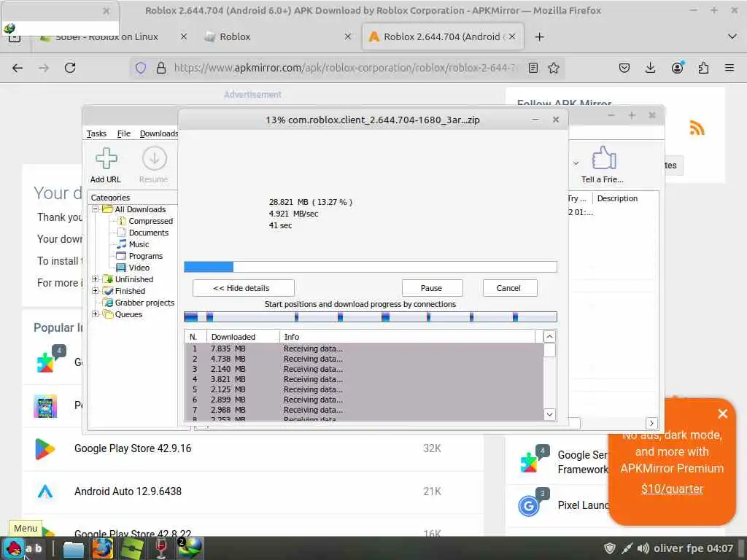This screenshot has width=747, height=560.
Task: Open Google Play Store 42.9.16 link
Action: point(133,448)
